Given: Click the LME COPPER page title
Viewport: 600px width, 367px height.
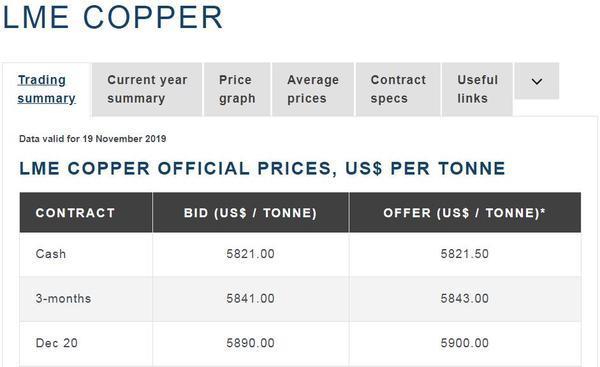Looking at the screenshot, I should tap(112, 17).
